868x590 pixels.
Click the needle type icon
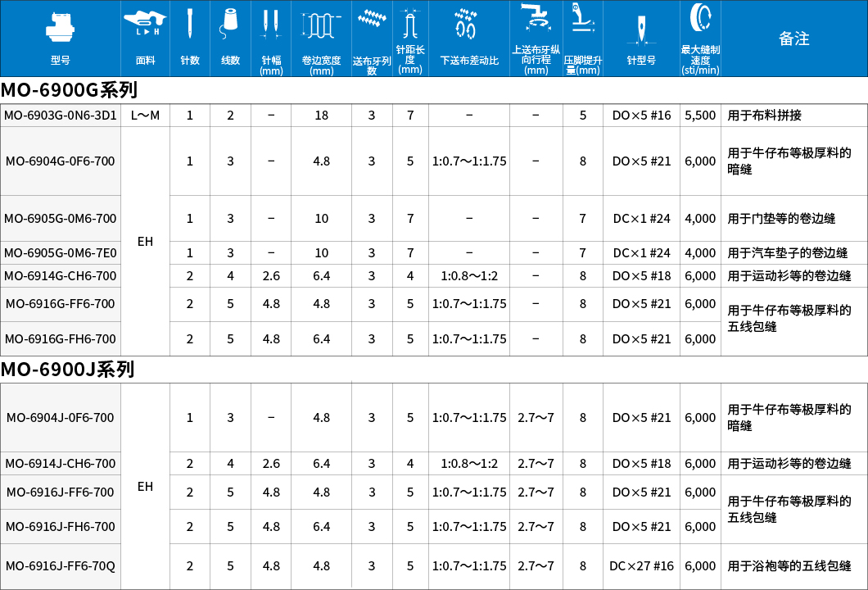pos(641,29)
